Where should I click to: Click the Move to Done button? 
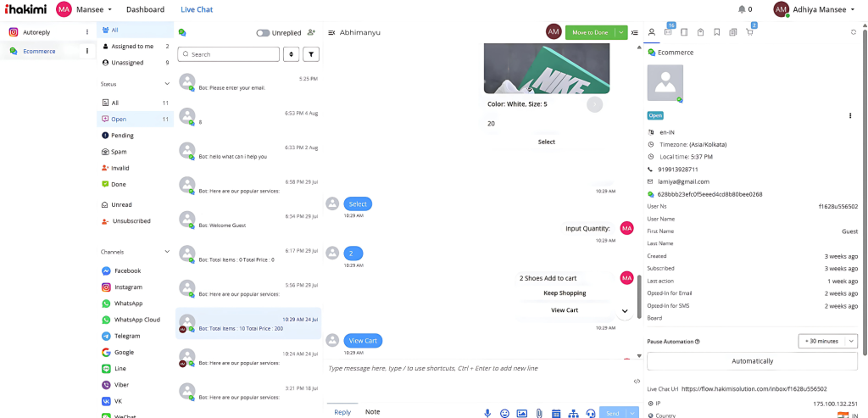coord(590,33)
